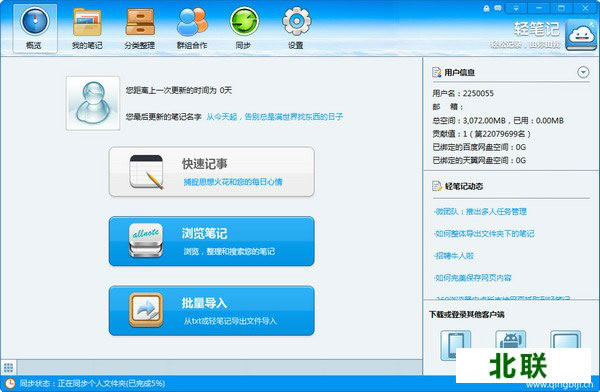Maximize the 轻笔记 window
This screenshot has height=392, width=600.
coord(561,8)
